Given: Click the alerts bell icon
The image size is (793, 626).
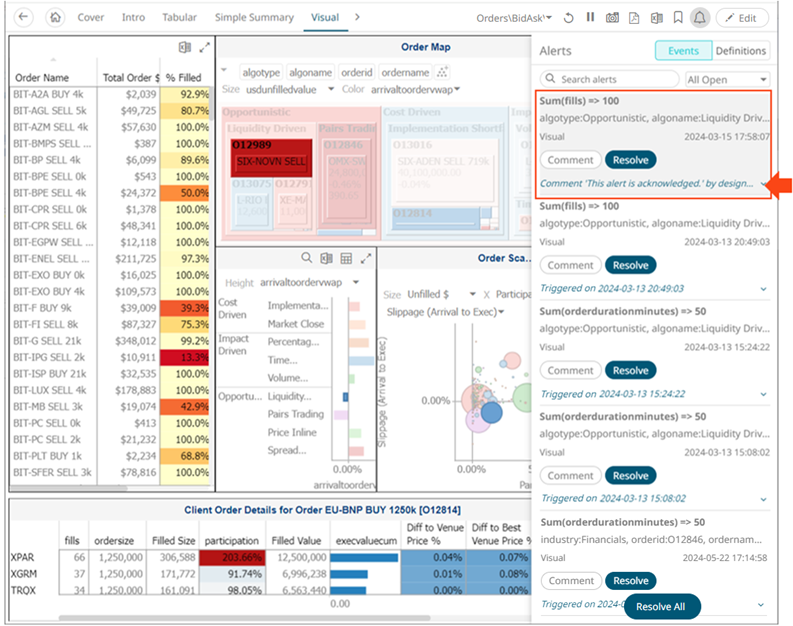Looking at the screenshot, I should [698, 18].
